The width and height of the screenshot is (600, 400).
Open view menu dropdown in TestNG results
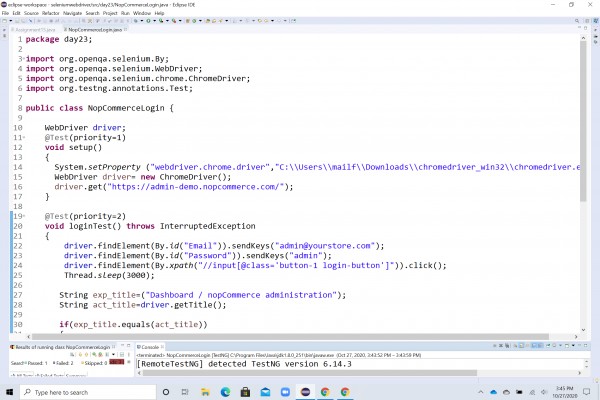pyautogui.click(x=113, y=354)
